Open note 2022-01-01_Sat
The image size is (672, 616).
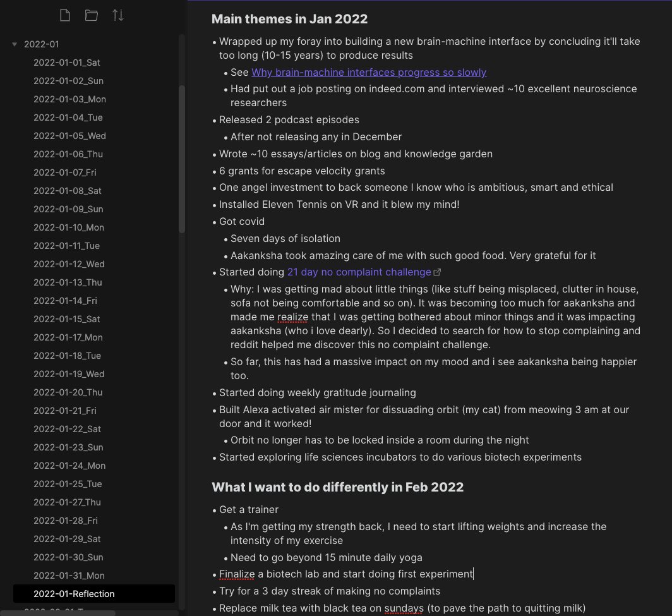point(67,63)
